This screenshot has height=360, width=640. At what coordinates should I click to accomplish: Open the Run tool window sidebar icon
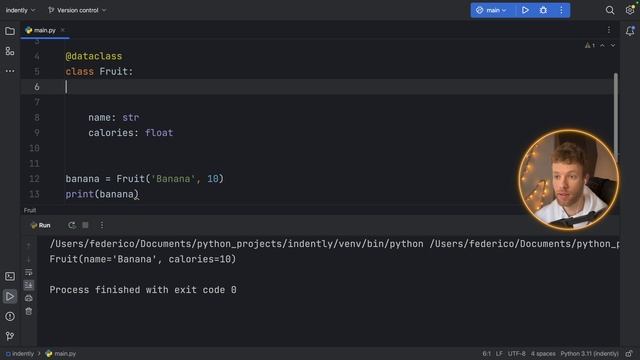tap(10, 296)
